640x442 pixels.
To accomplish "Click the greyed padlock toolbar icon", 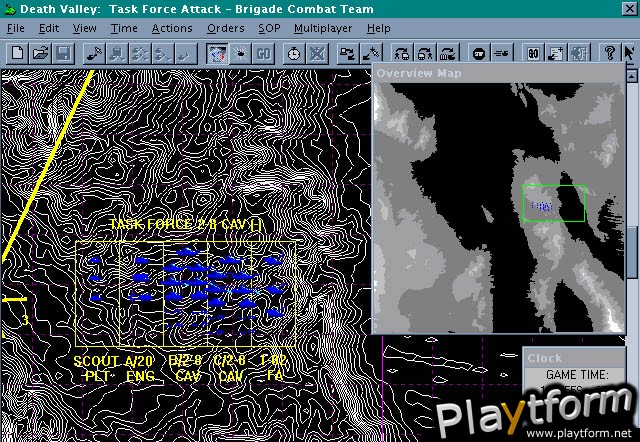I will pyautogui.click(x=117, y=53).
